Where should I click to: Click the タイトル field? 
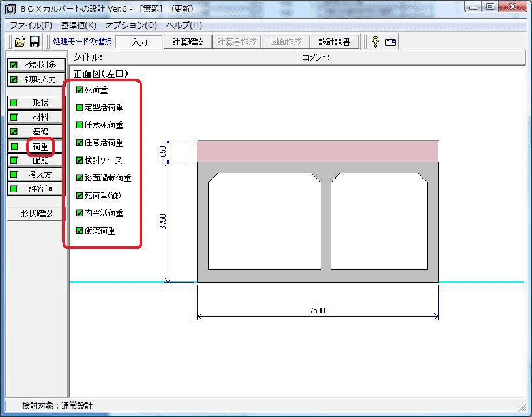click(183, 57)
